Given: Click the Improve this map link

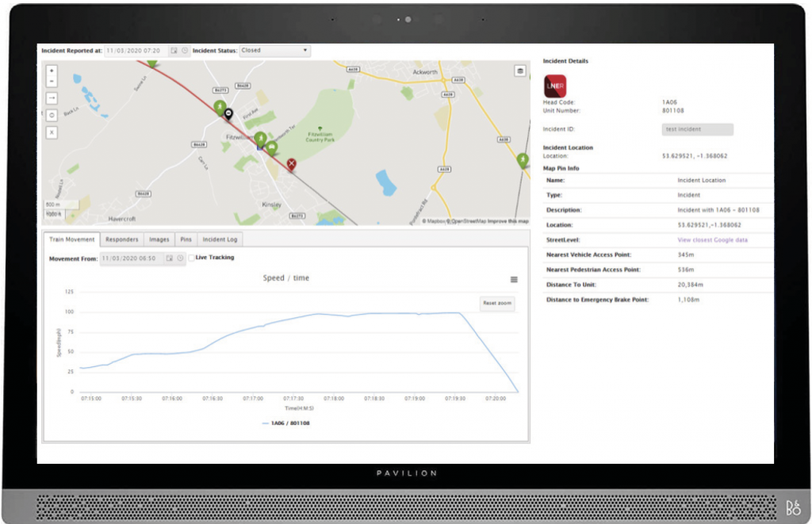Looking at the screenshot, I should pyautogui.click(x=507, y=221).
